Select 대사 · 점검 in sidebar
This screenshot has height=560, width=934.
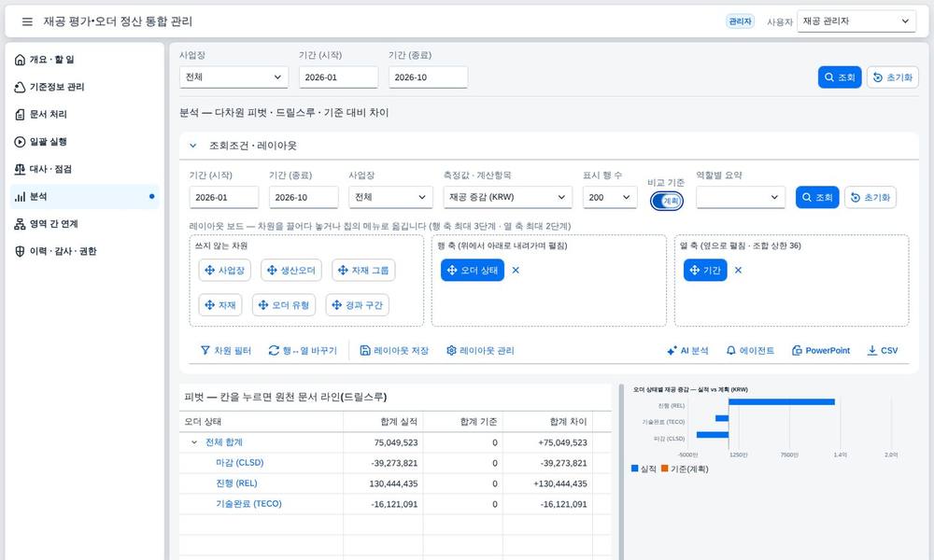[x=85, y=169]
